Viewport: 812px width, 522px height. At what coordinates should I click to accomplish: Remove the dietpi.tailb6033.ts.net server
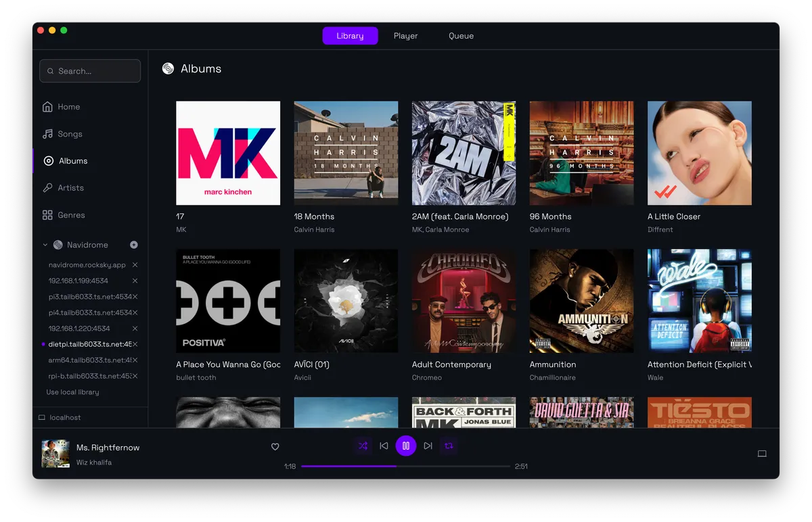(x=135, y=344)
